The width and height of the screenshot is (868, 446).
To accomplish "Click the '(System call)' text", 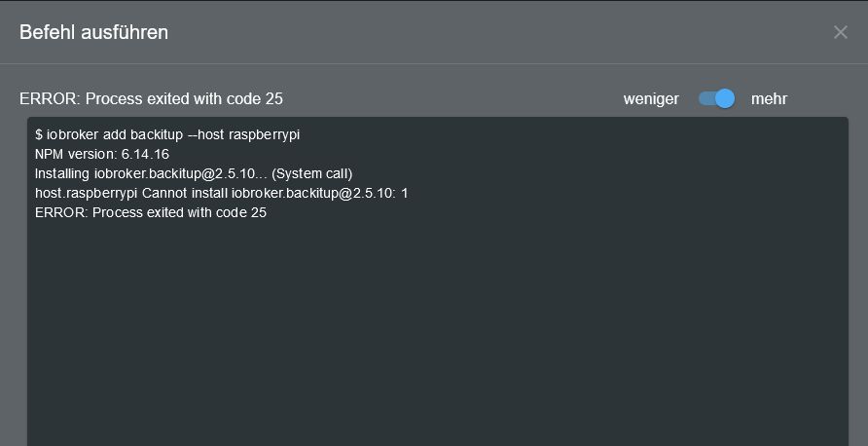I will click(311, 173).
